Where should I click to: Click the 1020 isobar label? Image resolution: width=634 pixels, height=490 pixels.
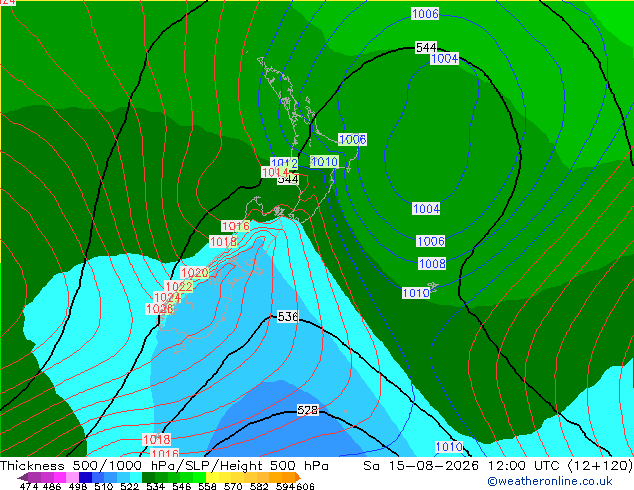coord(194,272)
